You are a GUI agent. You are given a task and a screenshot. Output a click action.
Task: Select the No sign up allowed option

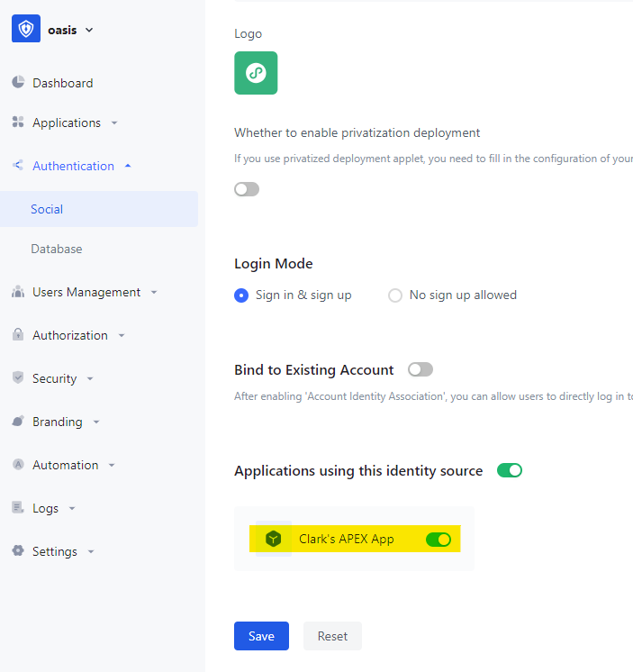pyautogui.click(x=395, y=295)
